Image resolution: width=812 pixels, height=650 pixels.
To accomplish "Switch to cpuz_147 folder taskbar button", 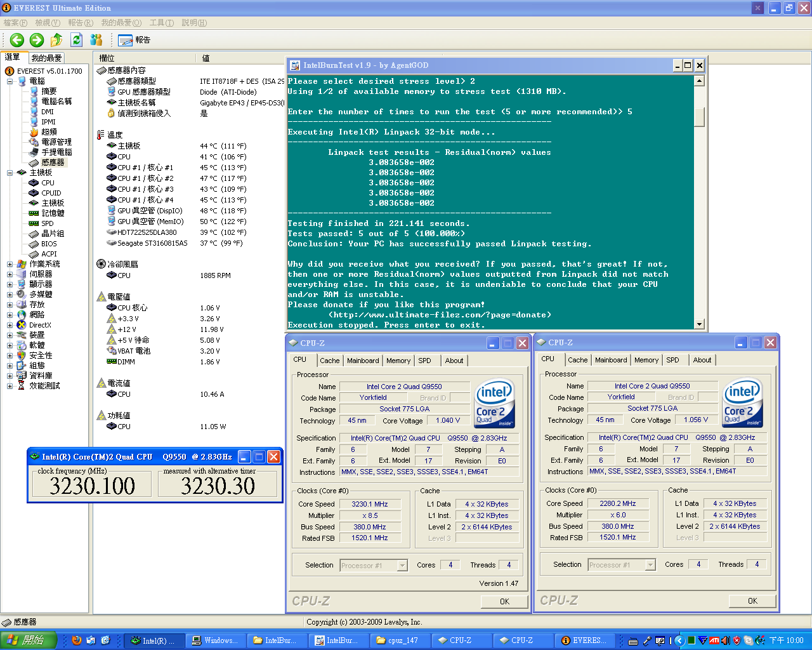I will coord(402,640).
